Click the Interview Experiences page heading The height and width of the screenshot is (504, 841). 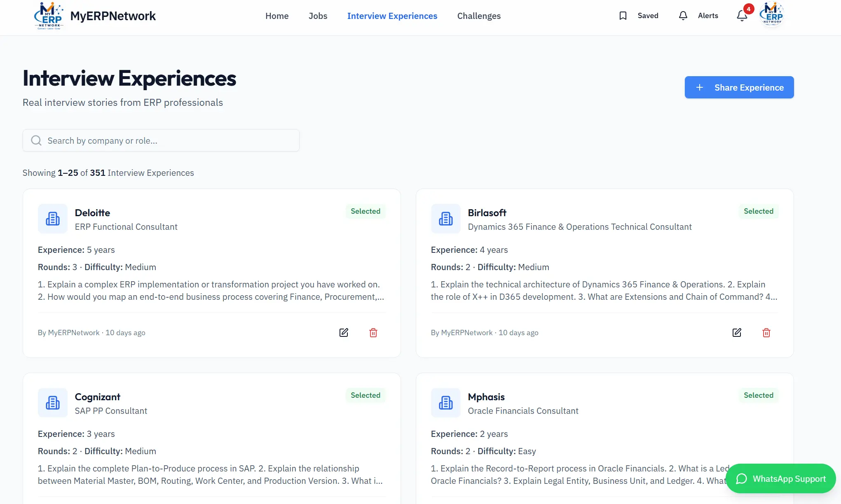pyautogui.click(x=129, y=78)
